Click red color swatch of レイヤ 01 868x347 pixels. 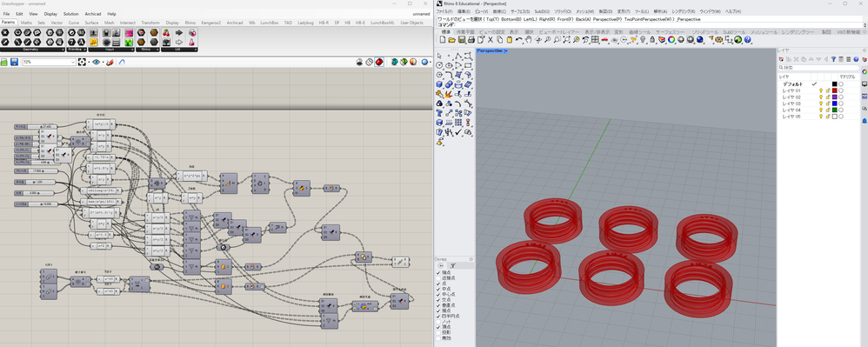[x=835, y=90]
